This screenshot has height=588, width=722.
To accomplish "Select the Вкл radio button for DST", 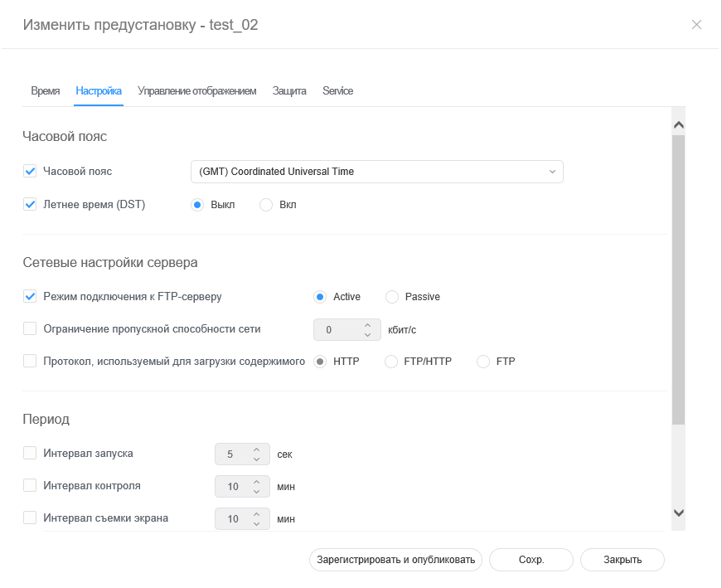I will (x=266, y=205).
